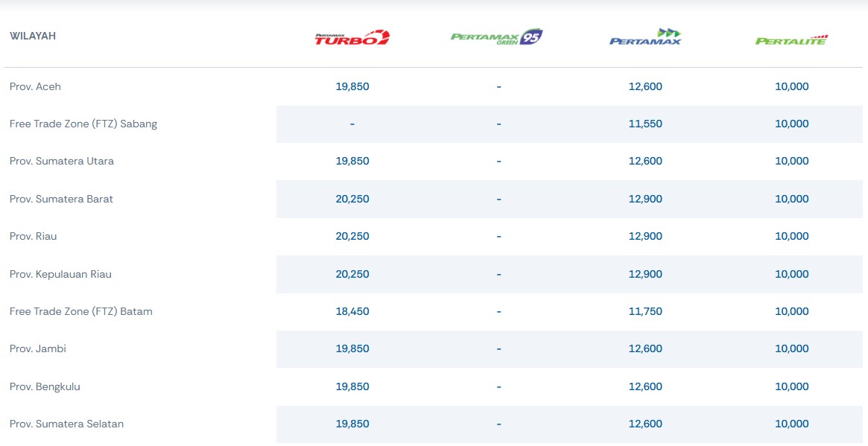Select the Prov. Jambi row label
The image size is (868, 446).
(x=38, y=348)
